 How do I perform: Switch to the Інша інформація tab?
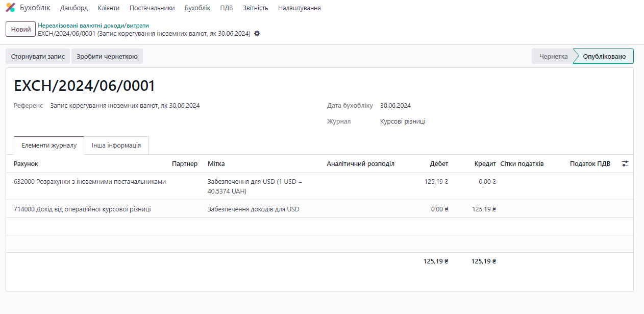pos(116,146)
